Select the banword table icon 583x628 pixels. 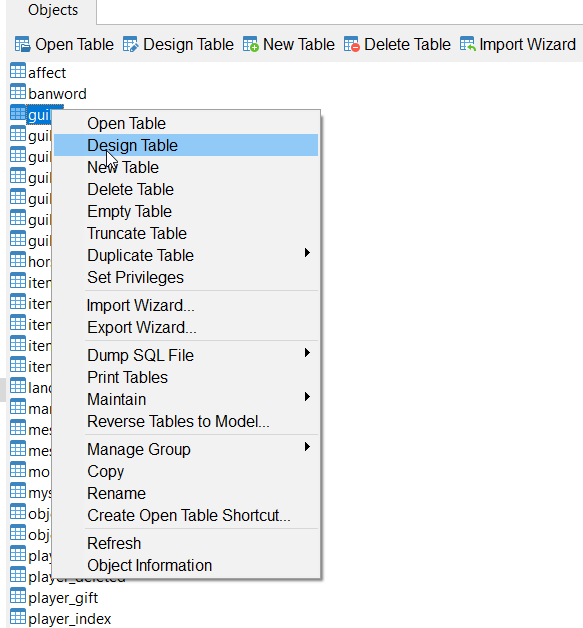[18, 92]
